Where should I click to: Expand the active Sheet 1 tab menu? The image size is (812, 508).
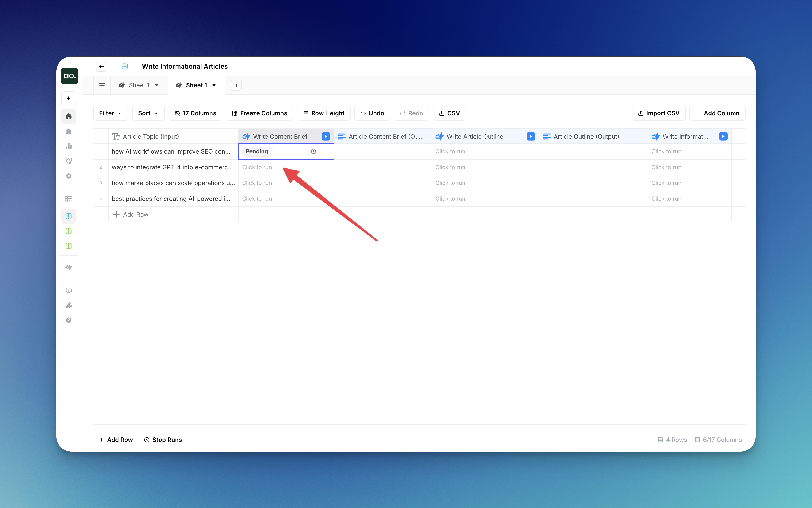[214, 85]
